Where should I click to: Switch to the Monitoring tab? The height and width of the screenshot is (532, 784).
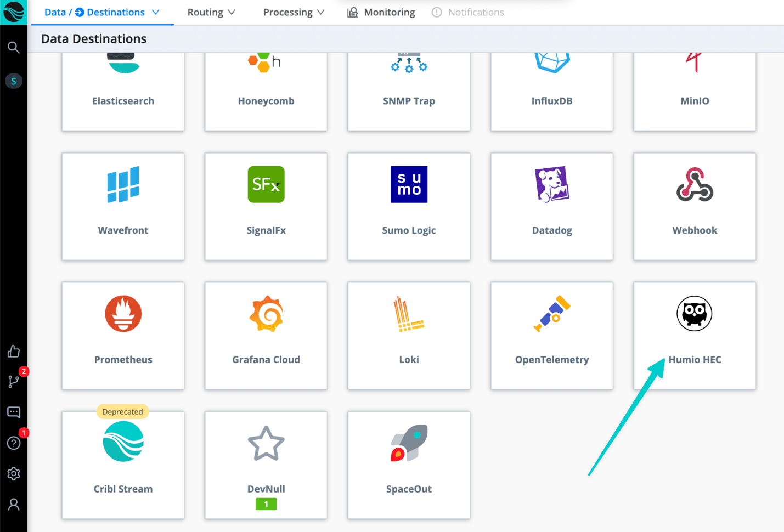click(381, 12)
